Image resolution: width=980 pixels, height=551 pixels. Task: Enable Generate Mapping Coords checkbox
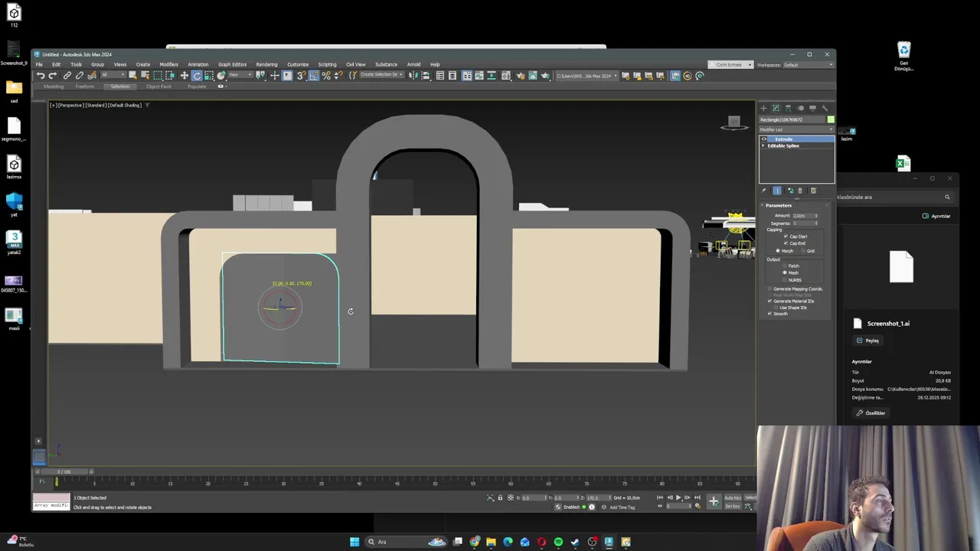tap(770, 289)
